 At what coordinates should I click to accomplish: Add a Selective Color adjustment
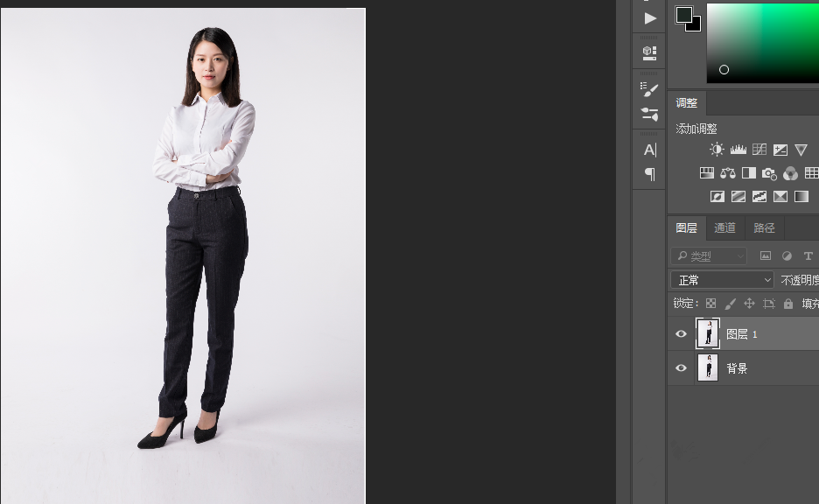[780, 196]
